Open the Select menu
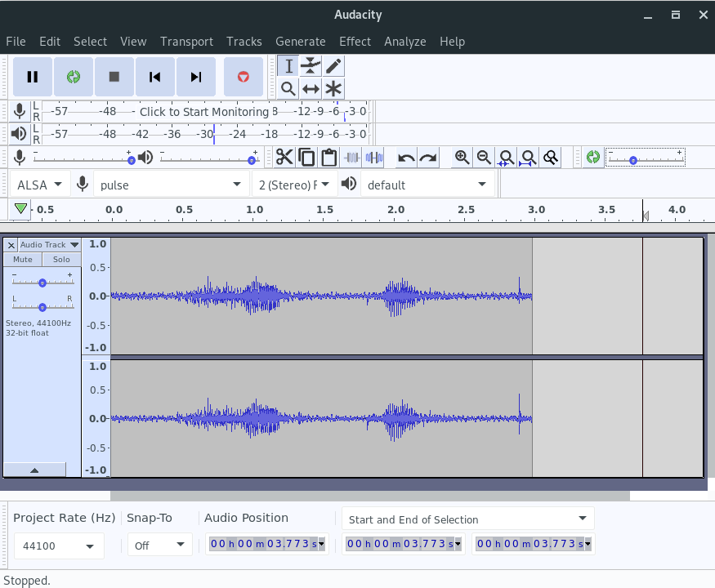Screen dimensions: 715x588 90,42
